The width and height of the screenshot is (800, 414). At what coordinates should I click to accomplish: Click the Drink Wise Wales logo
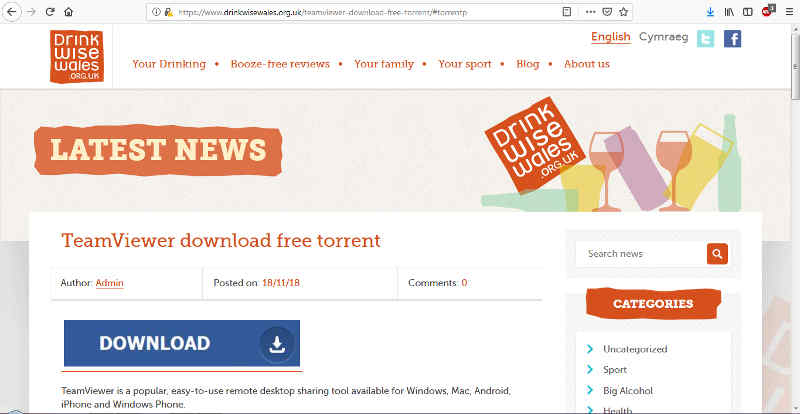(77, 56)
